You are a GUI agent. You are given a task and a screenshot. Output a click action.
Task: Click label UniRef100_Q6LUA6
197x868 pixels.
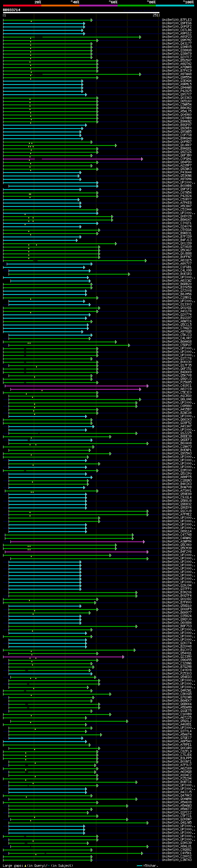pos(177,400)
